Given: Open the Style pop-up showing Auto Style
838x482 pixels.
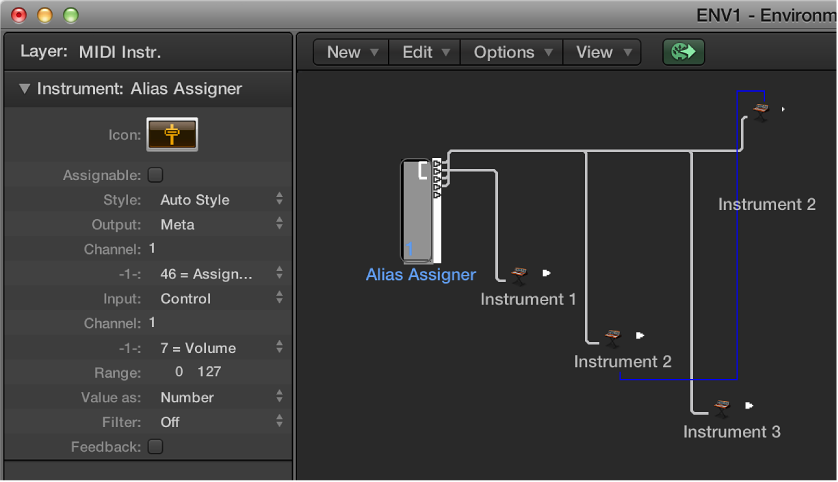Looking at the screenshot, I should click(221, 199).
